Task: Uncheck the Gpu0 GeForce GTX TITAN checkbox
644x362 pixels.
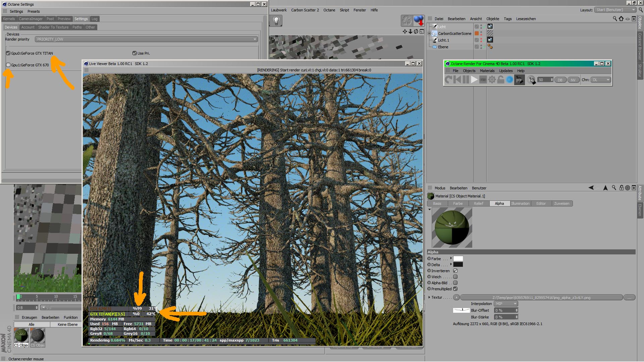Action: (x=8, y=53)
